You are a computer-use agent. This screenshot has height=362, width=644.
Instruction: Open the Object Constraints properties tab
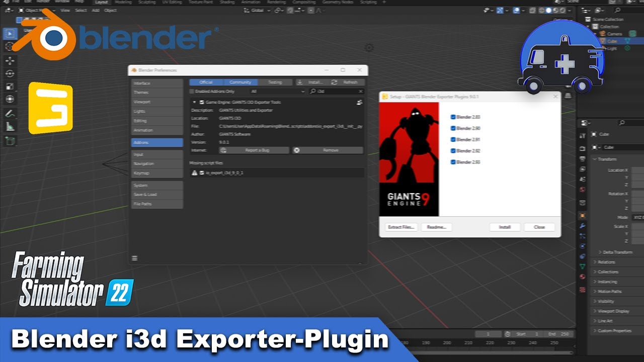[583, 256]
